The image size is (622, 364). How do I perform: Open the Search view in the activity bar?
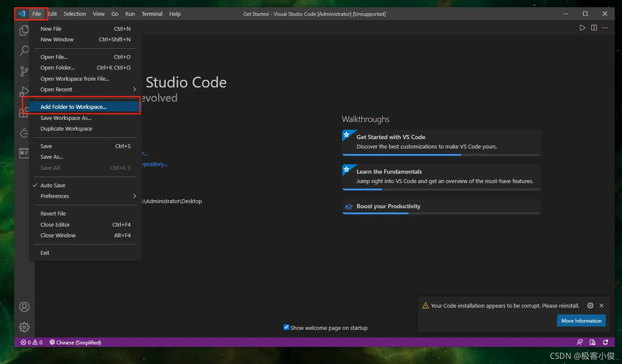tap(24, 51)
